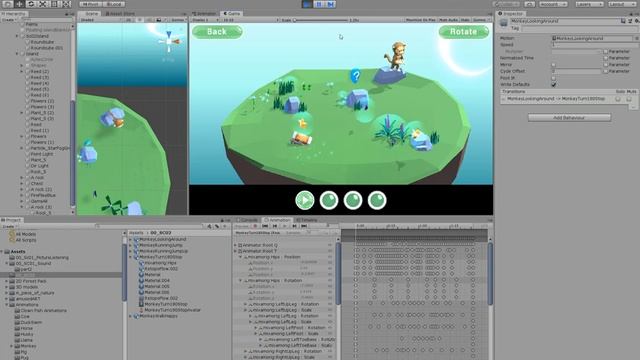640x360 pixels.
Task: Switch to the Timeline tab
Action: tap(307, 220)
